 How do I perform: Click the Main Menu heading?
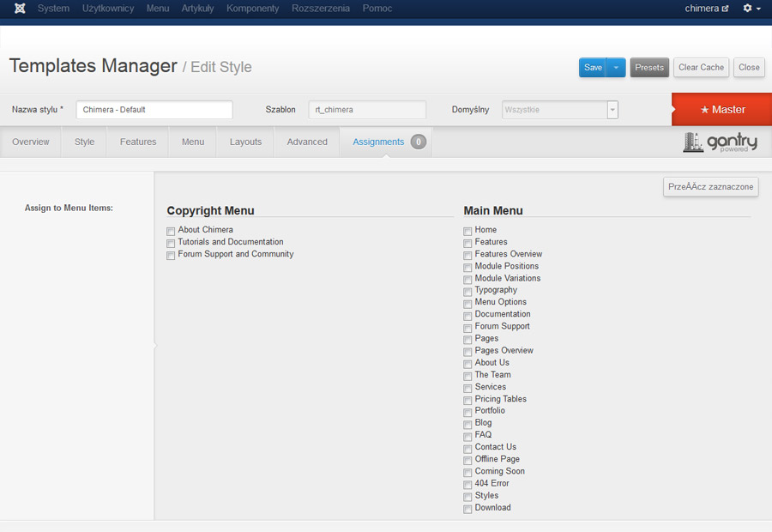pyautogui.click(x=493, y=210)
